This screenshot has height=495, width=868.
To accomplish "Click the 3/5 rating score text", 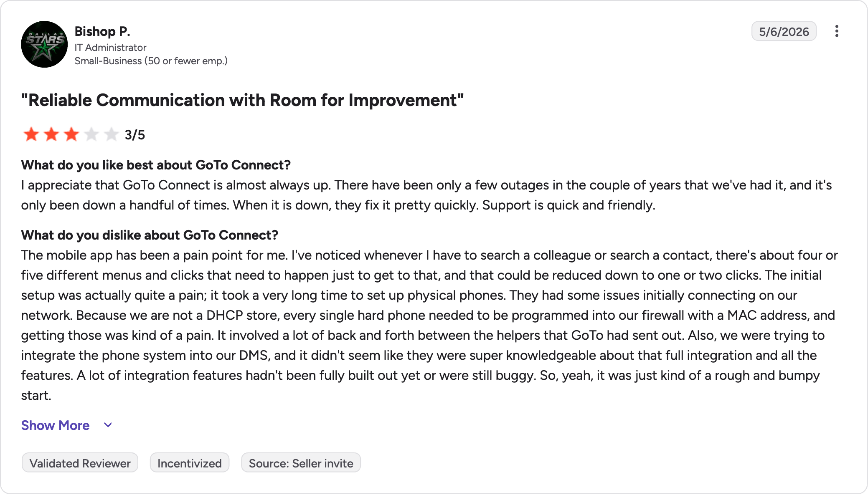I will pyautogui.click(x=135, y=135).
